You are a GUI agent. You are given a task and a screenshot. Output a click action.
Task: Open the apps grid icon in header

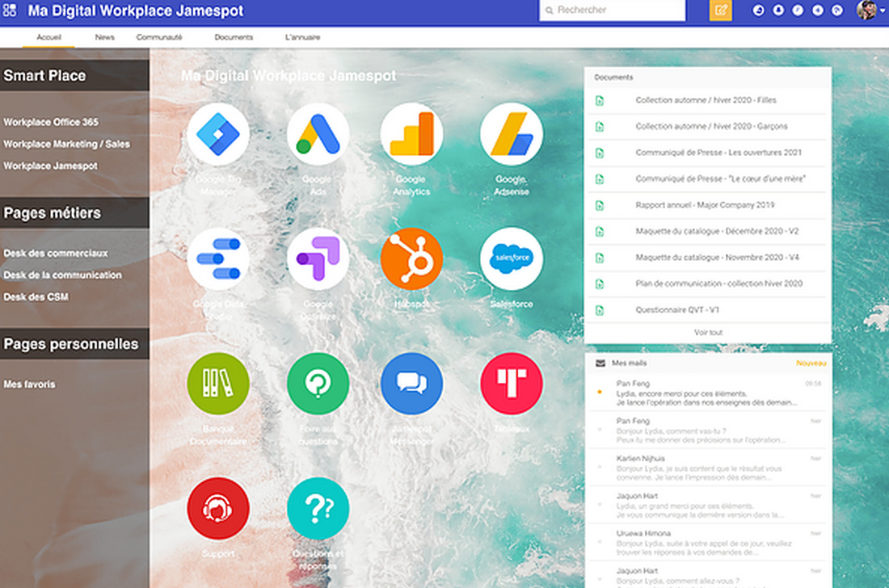click(x=10, y=10)
